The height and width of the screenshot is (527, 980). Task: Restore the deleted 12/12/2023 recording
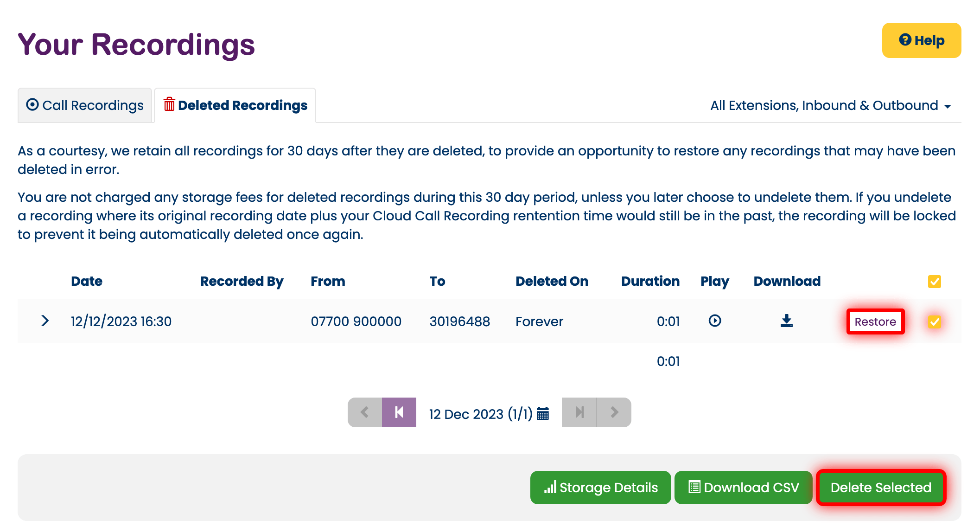coord(875,321)
